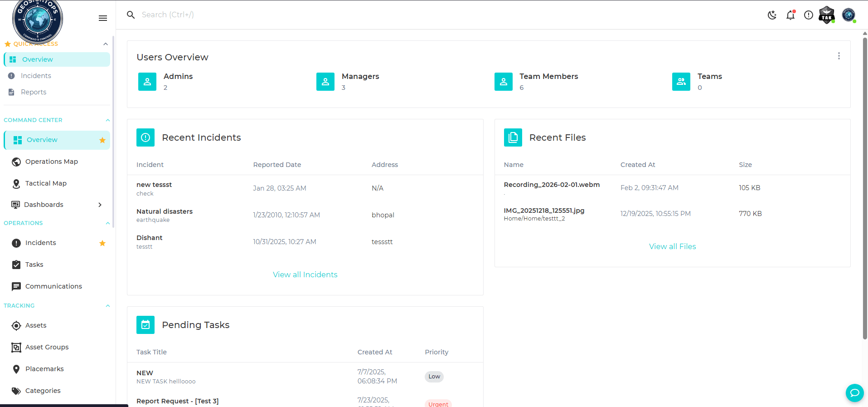Click View all Incidents link
The width and height of the screenshot is (868, 407).
305,275
